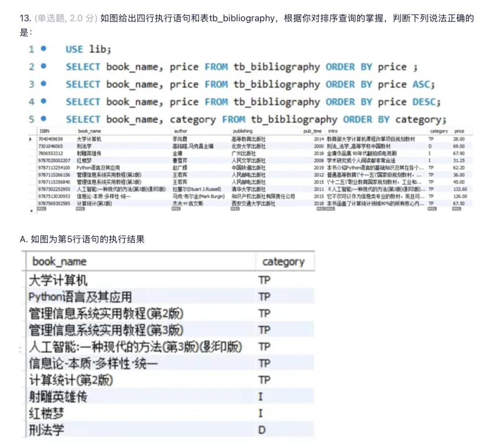Sort by the price column header
492x448 pixels.
coord(459,131)
